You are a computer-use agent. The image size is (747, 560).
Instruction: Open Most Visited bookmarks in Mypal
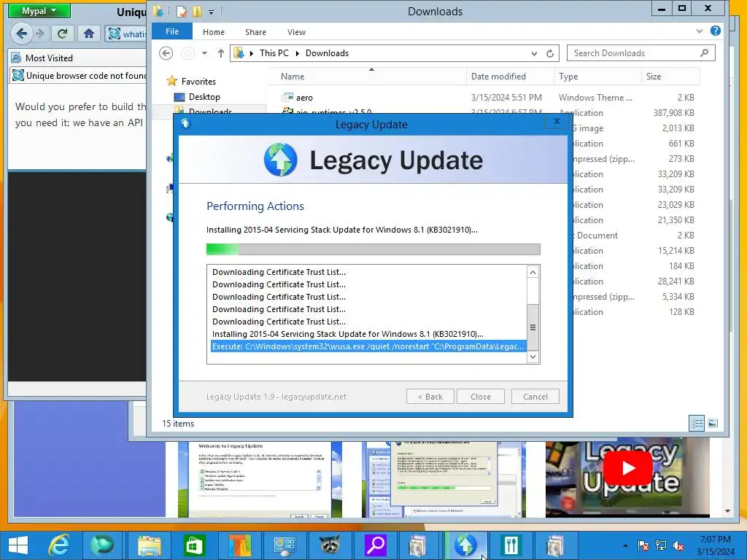42,58
